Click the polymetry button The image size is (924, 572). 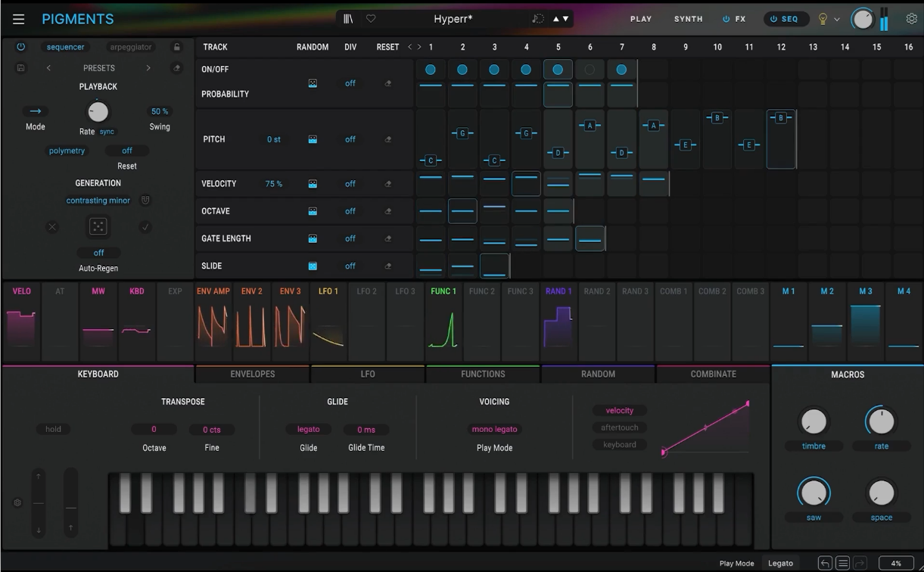(x=67, y=151)
